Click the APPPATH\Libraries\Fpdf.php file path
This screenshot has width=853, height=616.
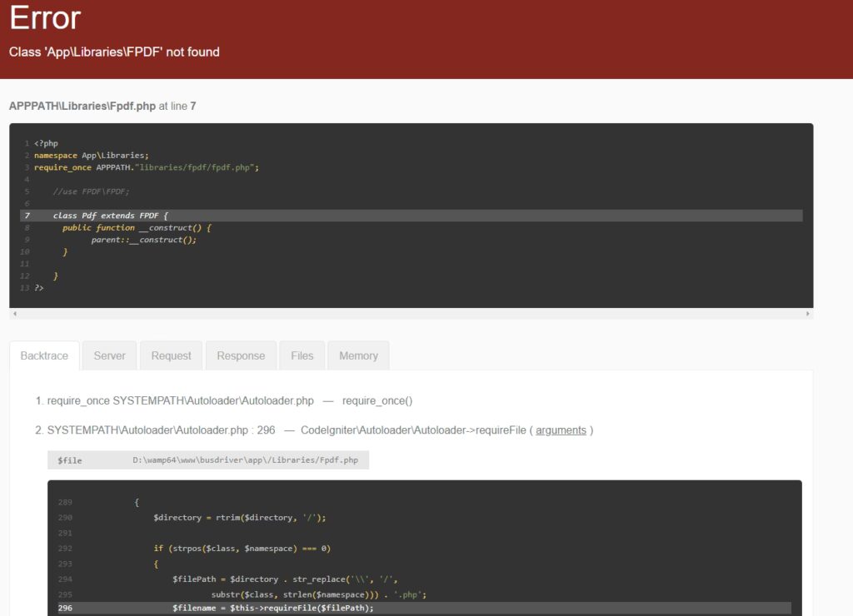pos(82,107)
